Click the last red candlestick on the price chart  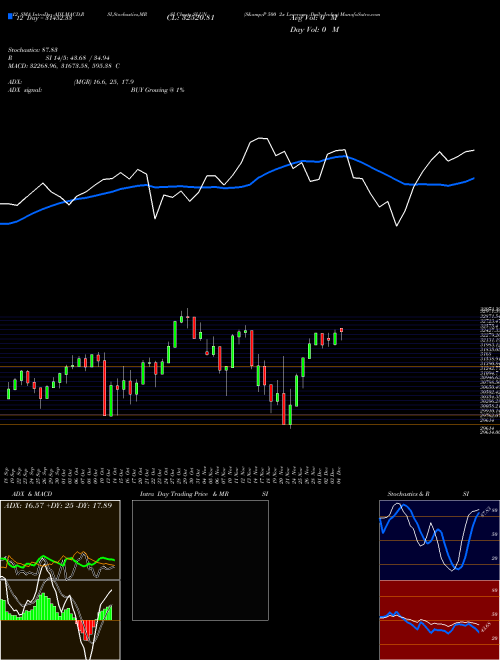[x=341, y=330]
